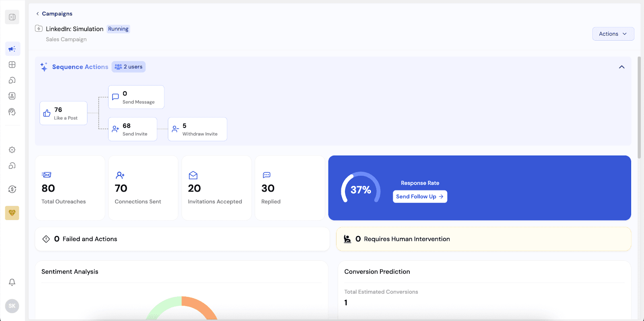
Task: Open the Like a Post step card
Action: pos(64,113)
